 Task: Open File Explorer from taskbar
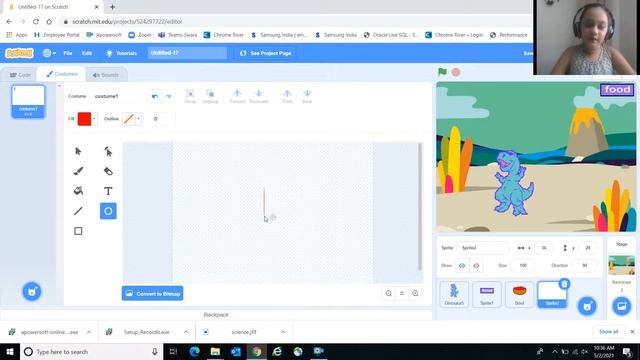point(215,351)
